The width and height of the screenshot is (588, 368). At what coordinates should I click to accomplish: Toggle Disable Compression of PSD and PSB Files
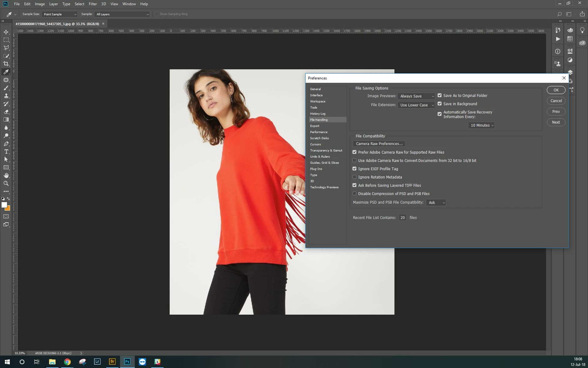[354, 194]
